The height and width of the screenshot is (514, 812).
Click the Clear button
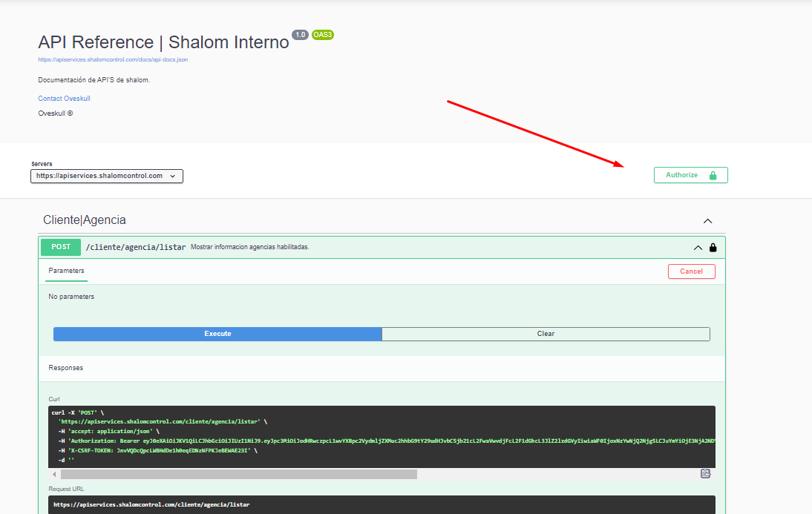click(x=546, y=334)
